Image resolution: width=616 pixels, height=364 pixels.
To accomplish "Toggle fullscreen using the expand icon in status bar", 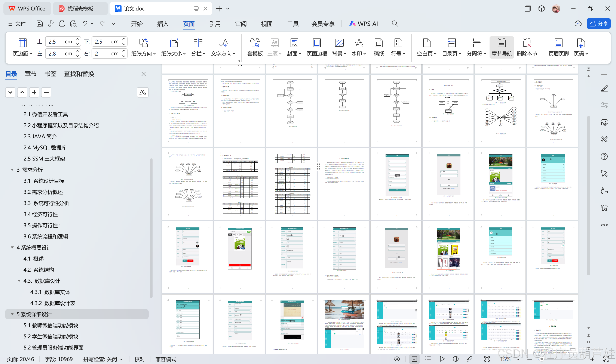I will pyautogui.click(x=606, y=359).
